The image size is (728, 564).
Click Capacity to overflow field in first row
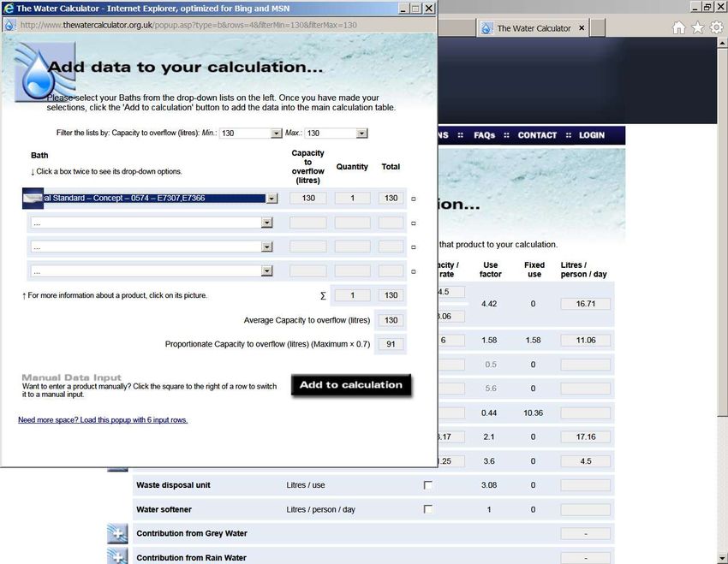click(x=308, y=199)
